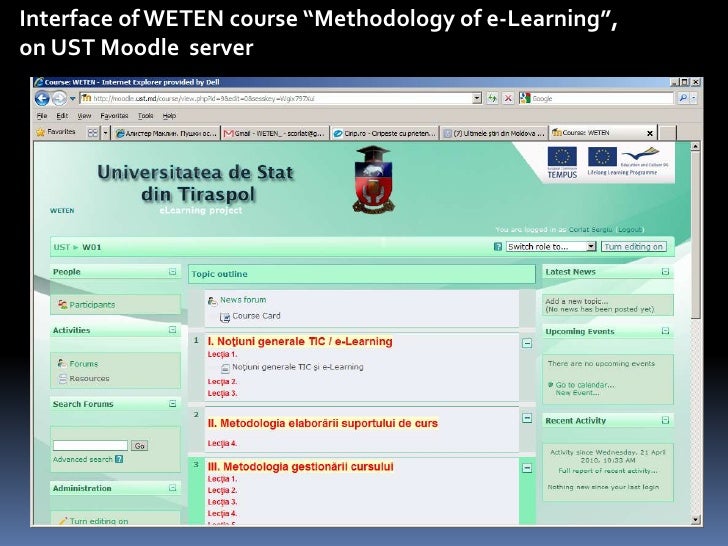
Task: Collapse the Upcoming Events block
Action: point(665,331)
